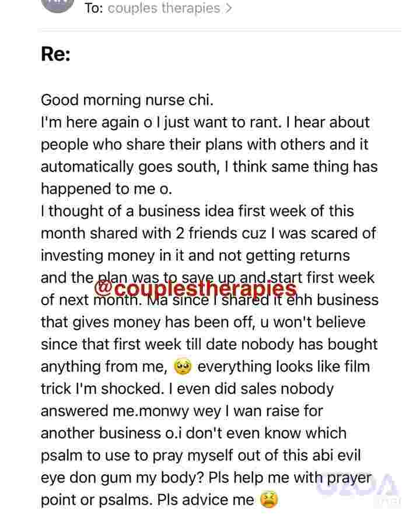Tap the "Re:" subject heading

point(55,54)
